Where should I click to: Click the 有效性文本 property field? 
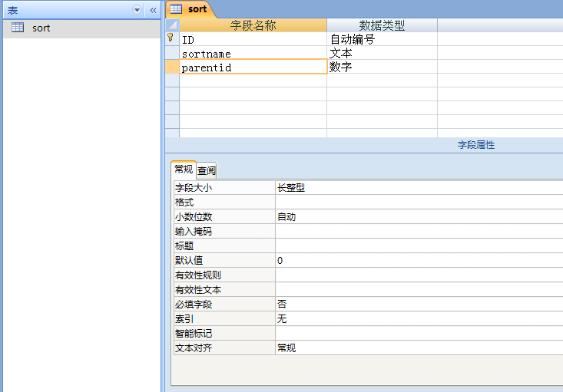pos(419,290)
